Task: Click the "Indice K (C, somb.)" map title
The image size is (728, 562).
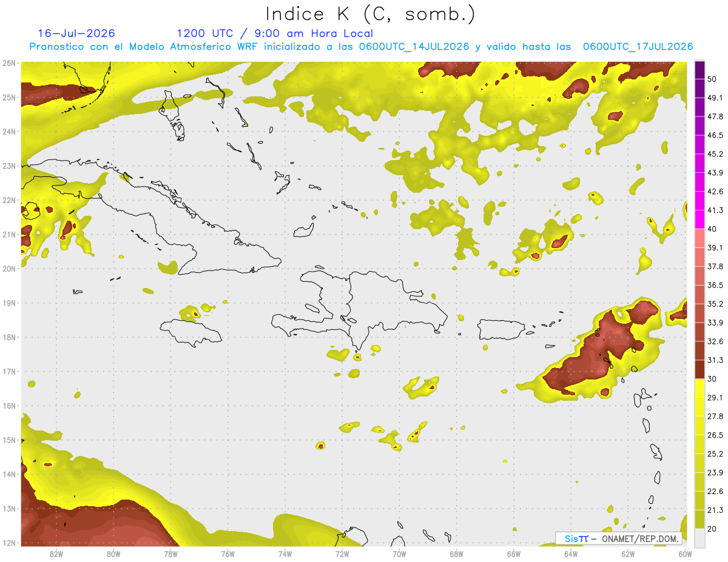Action: pos(371,14)
